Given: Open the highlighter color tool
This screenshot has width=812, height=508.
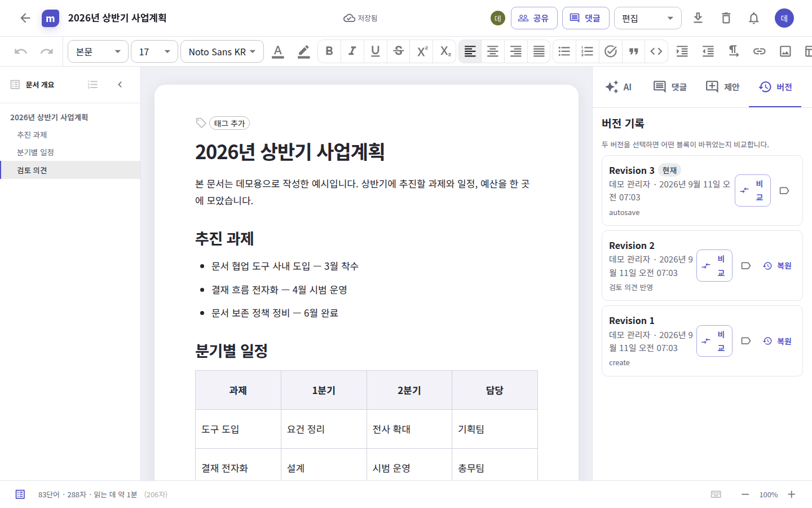Looking at the screenshot, I should pyautogui.click(x=304, y=51).
